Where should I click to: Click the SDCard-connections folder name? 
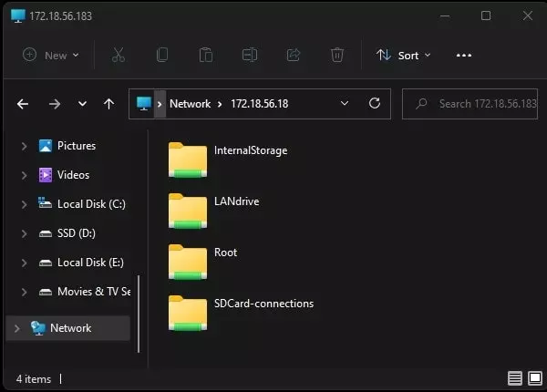tap(263, 304)
